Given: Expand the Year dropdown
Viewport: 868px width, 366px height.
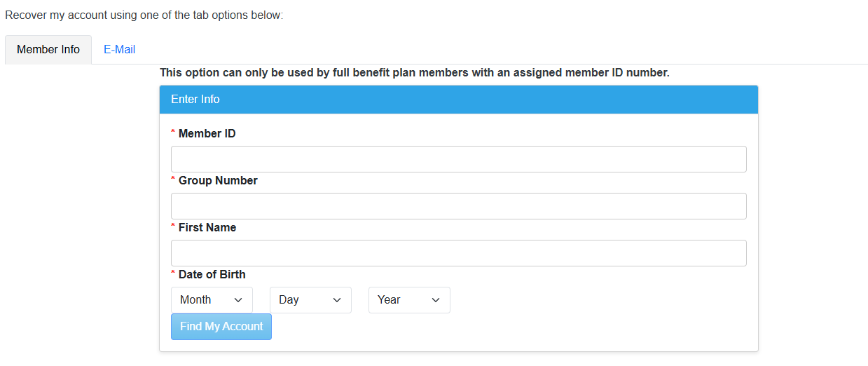Looking at the screenshot, I should (x=409, y=300).
